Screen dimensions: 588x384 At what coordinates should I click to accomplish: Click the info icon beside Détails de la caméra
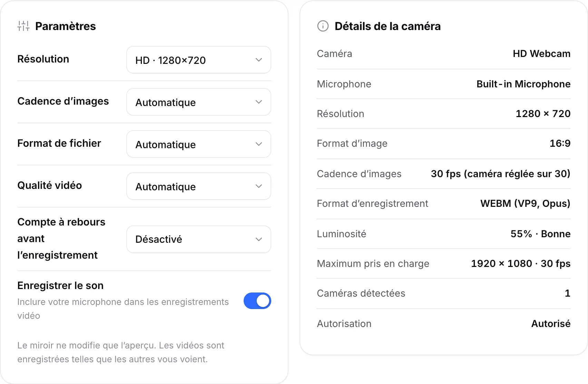[323, 26]
